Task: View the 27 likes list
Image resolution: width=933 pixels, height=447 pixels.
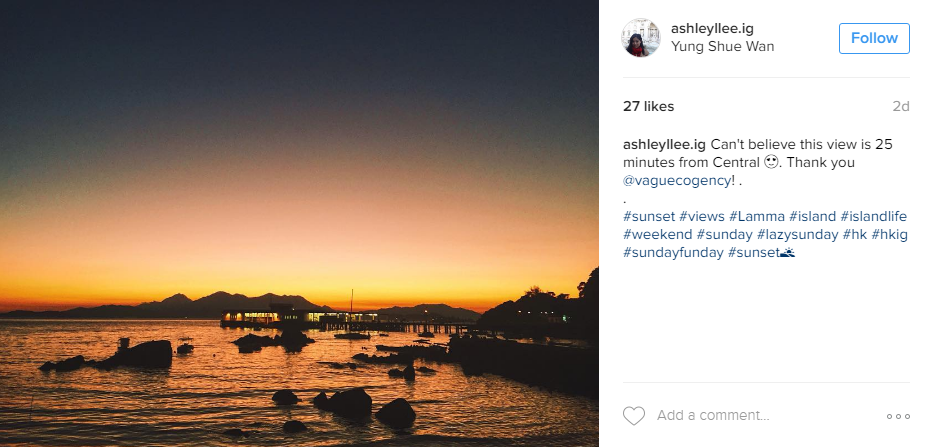Action: point(648,107)
